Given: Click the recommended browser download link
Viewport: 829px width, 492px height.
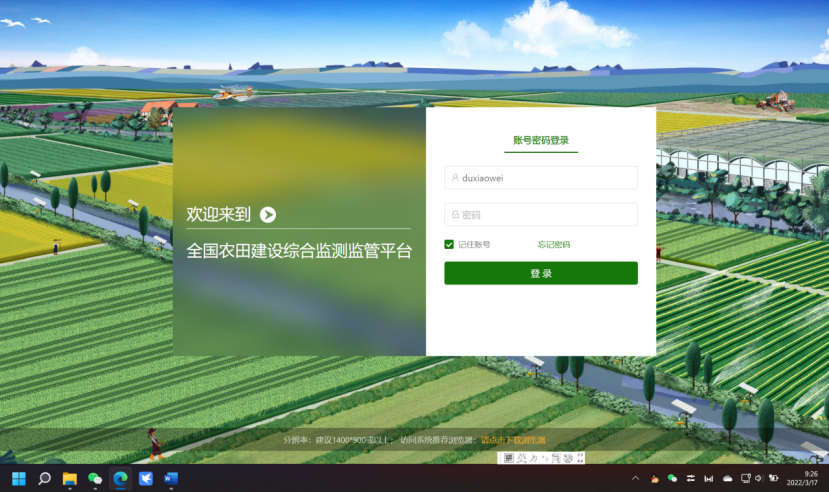Looking at the screenshot, I should tap(513, 440).
